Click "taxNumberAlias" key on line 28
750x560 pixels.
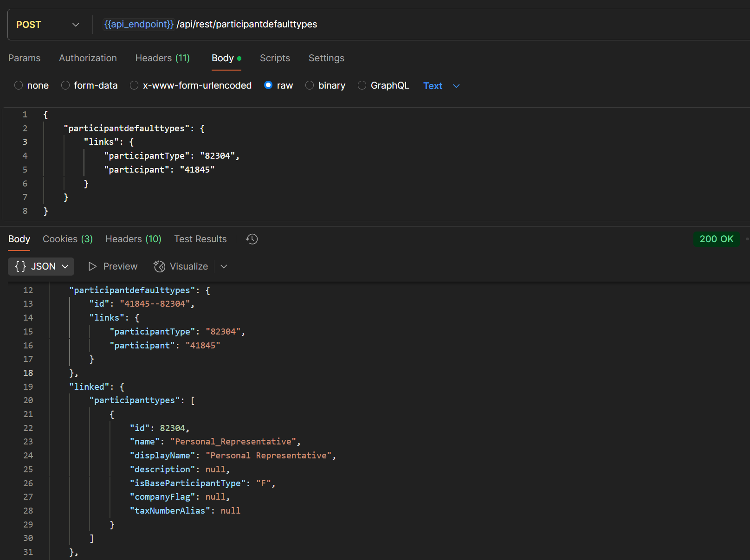coord(170,511)
